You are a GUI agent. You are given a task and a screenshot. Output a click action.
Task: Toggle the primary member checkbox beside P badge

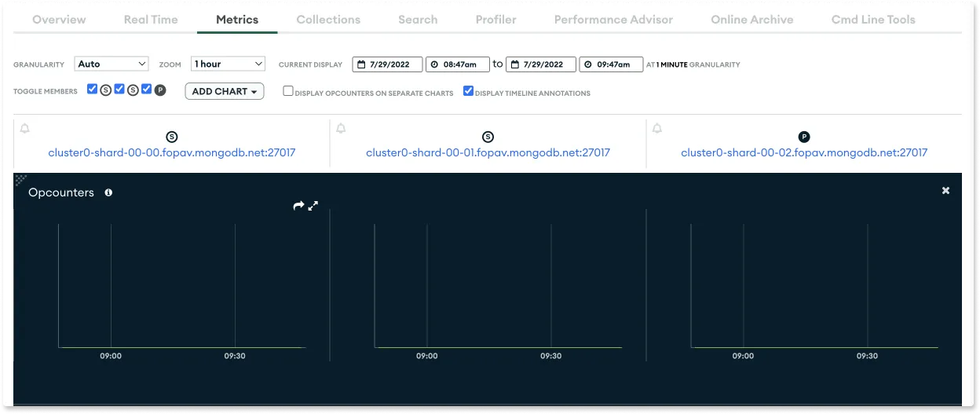tap(146, 90)
